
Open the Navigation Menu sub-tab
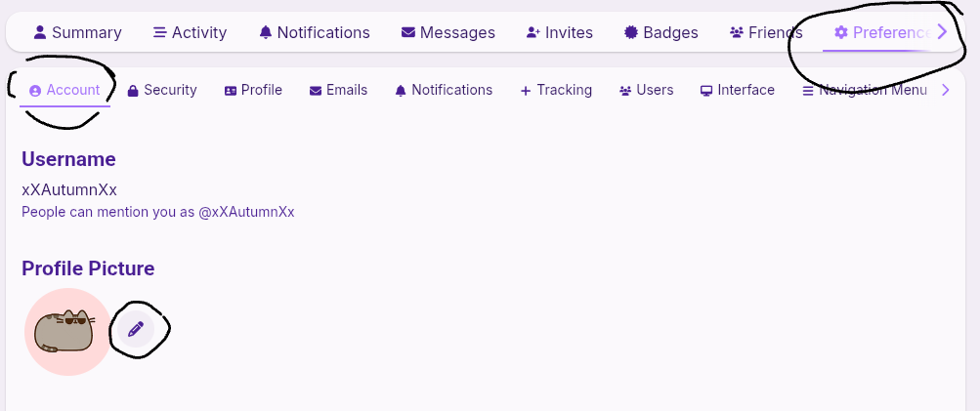864,90
